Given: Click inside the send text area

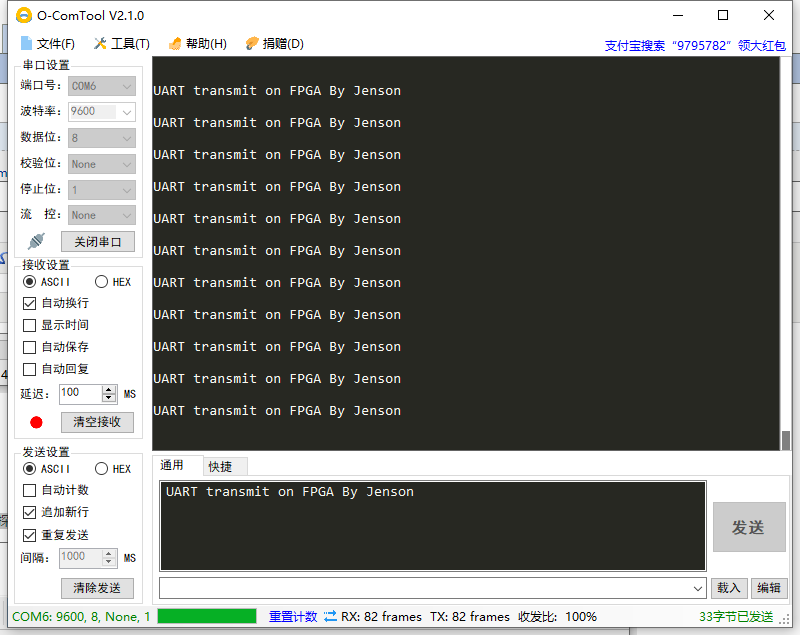Looking at the screenshot, I should coord(433,526).
